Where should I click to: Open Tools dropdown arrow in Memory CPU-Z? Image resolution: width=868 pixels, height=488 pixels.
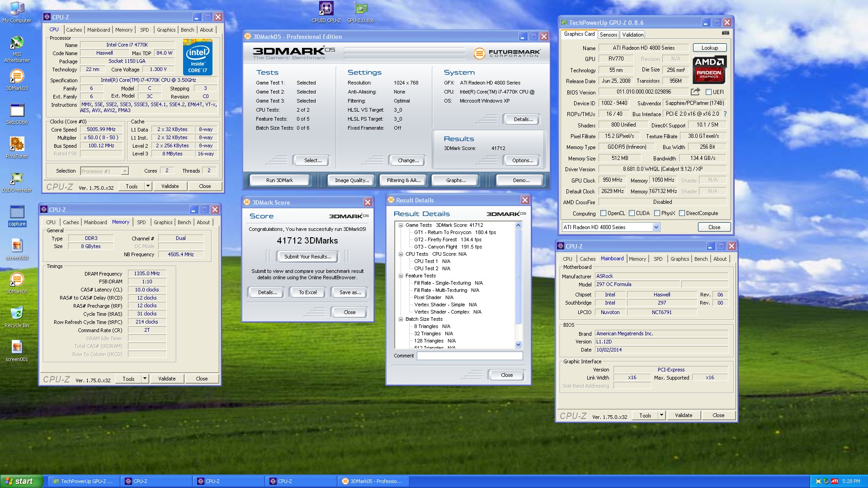(145, 379)
